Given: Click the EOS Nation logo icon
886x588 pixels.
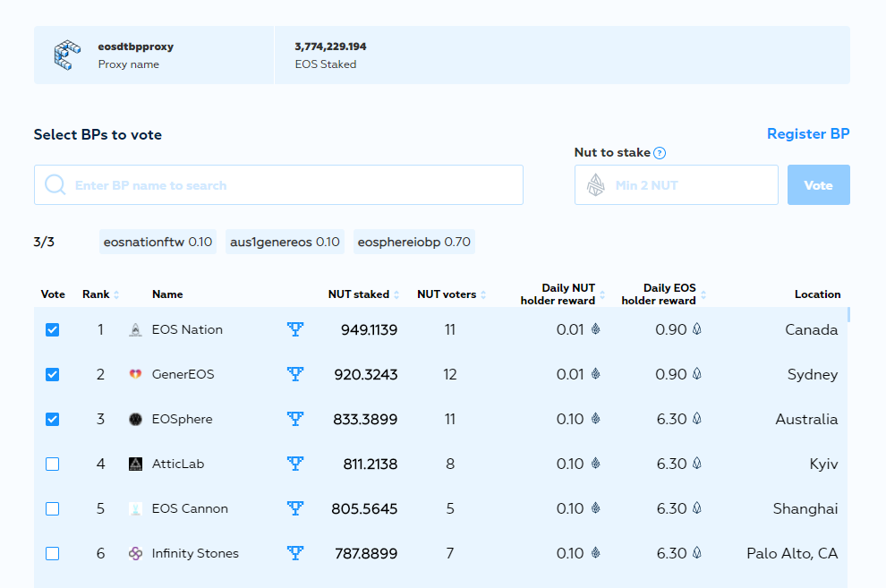Looking at the screenshot, I should 136,330.
